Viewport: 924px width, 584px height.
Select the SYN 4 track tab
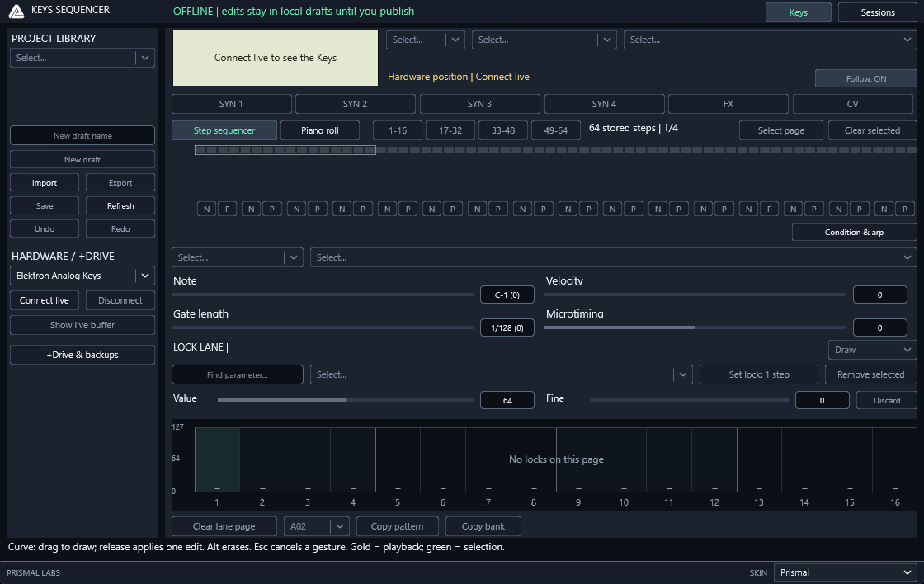604,104
